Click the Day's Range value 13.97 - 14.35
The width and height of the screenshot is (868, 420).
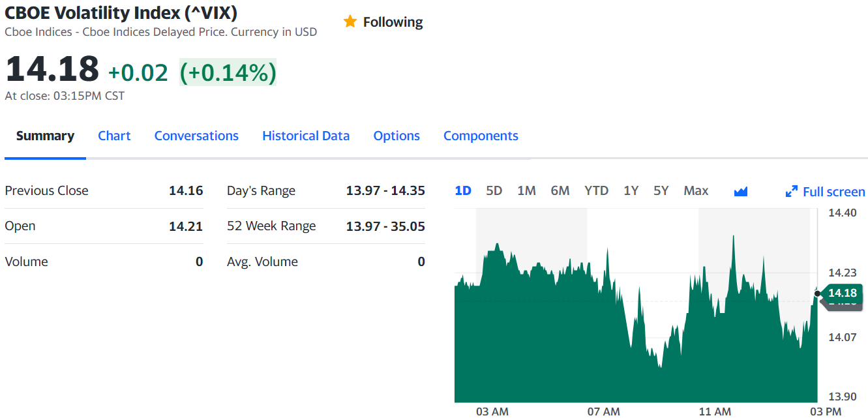[385, 190]
